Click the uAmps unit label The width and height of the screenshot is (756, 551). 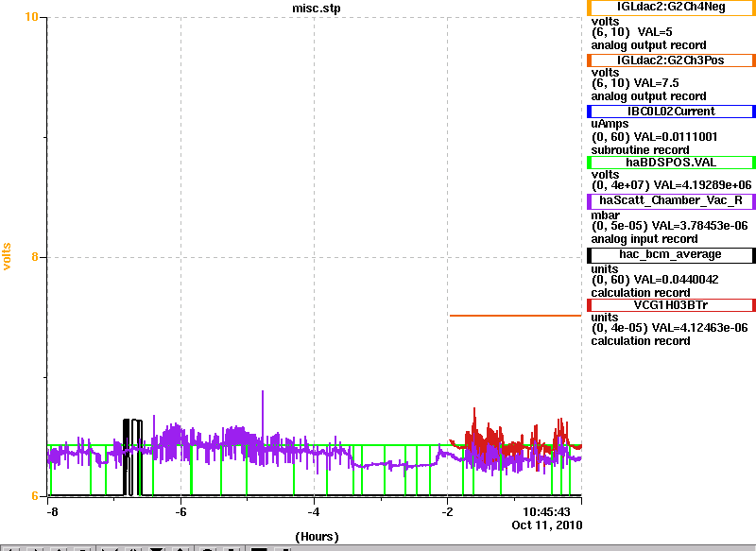tap(610, 124)
